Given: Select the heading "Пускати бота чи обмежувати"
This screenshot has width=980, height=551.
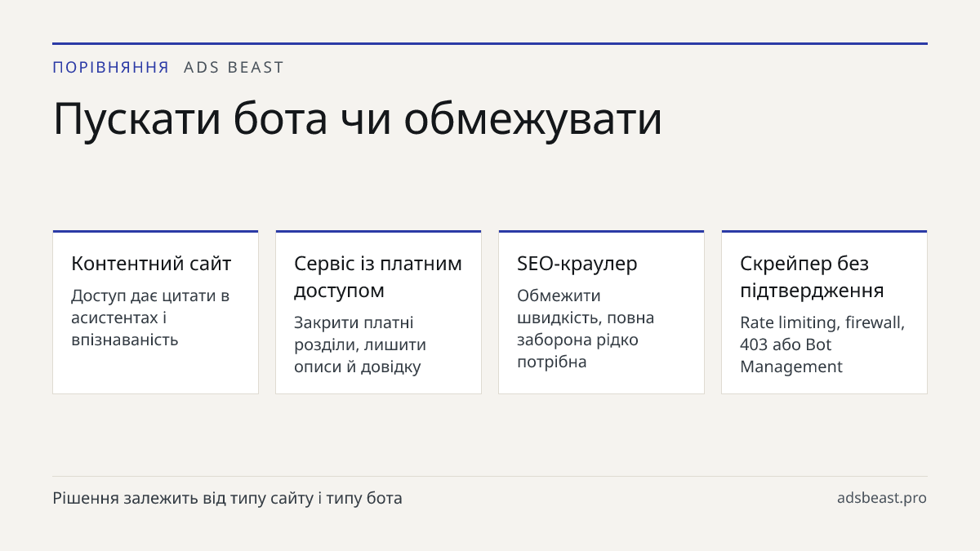Looking at the screenshot, I should pos(358,118).
